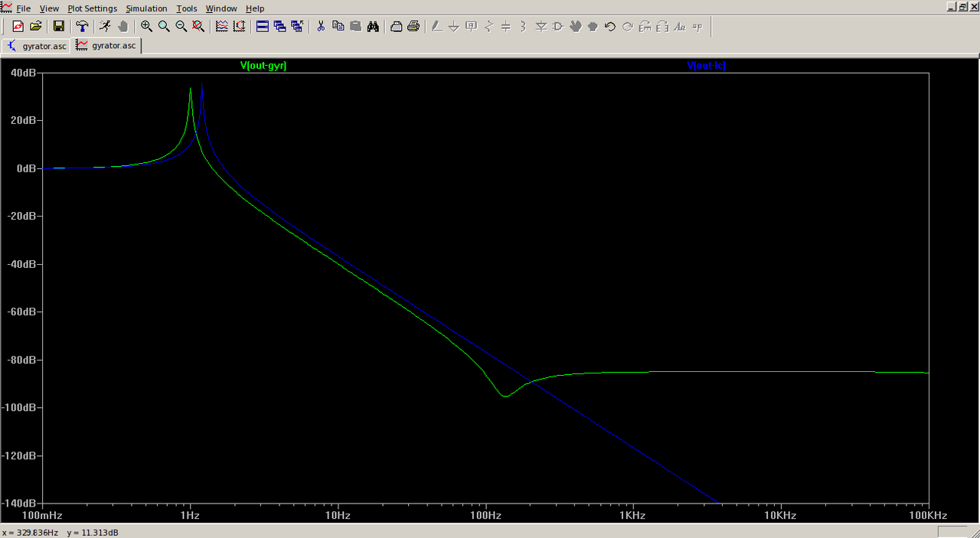This screenshot has height=538, width=980.
Task: Open the View menu
Action: click(49, 8)
